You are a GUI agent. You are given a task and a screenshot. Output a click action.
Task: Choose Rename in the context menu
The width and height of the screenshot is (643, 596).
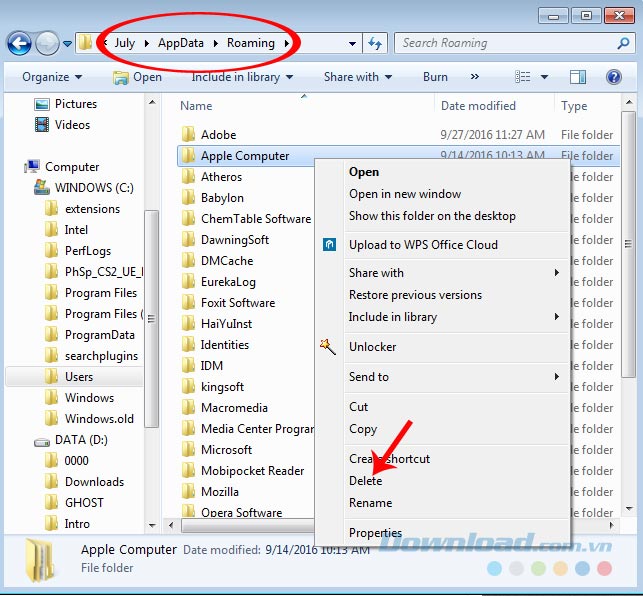point(370,503)
